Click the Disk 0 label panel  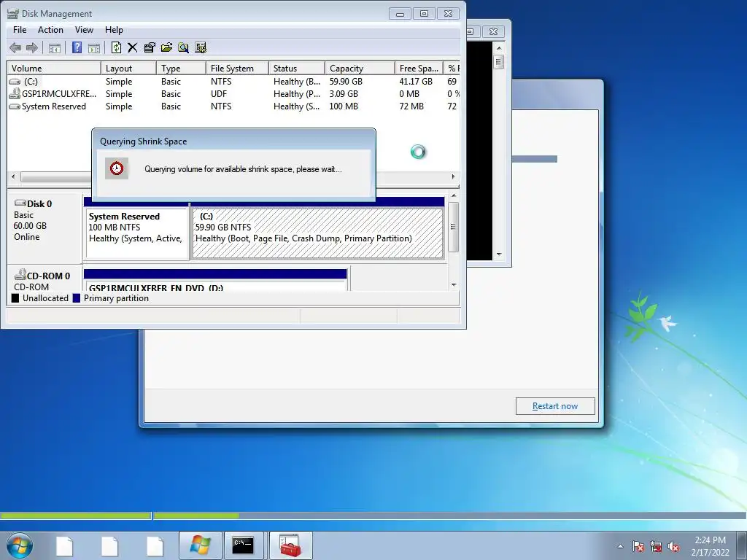[x=44, y=227]
